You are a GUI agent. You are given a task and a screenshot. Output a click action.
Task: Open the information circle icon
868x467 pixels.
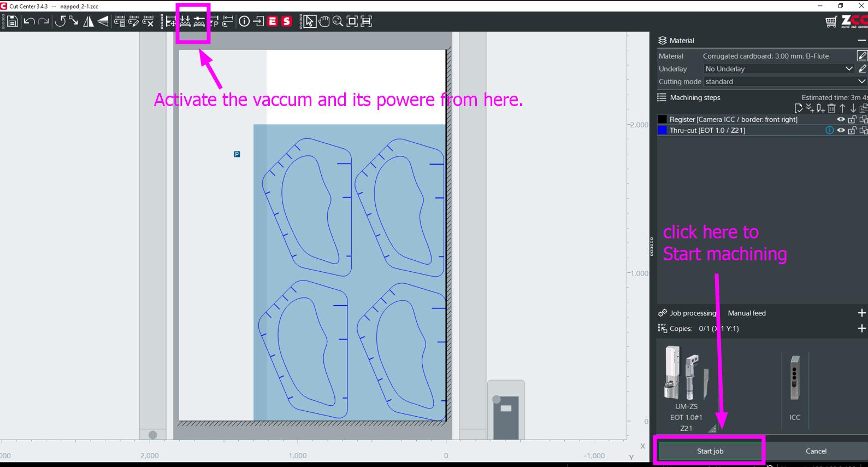tap(244, 21)
